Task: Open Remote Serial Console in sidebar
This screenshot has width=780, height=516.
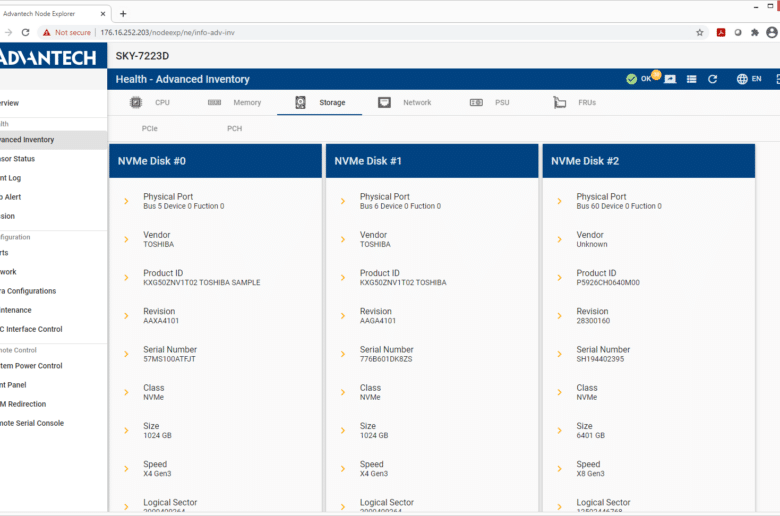Action: point(53,423)
